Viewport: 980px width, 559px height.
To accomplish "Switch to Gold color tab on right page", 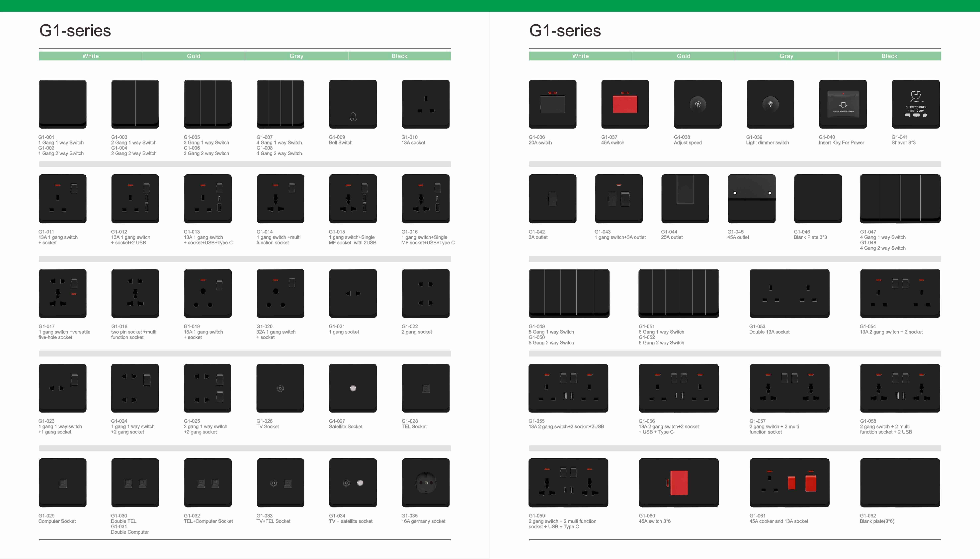I will click(x=683, y=56).
